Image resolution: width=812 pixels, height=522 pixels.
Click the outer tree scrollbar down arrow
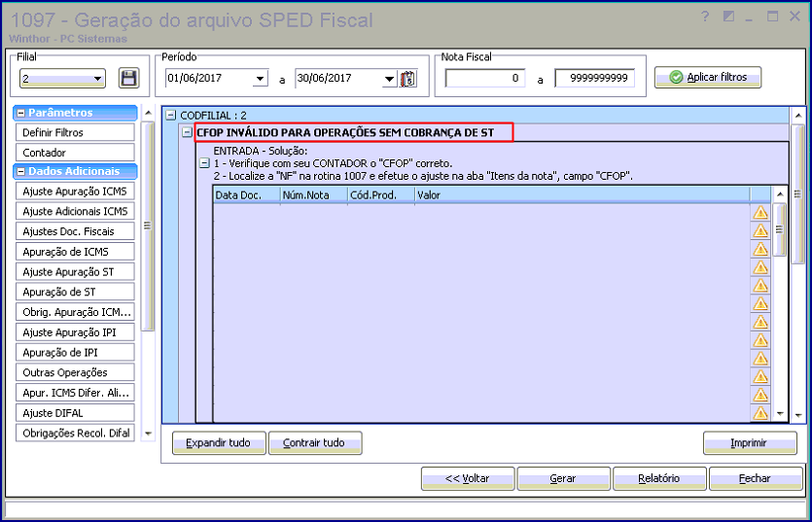pos(798,415)
